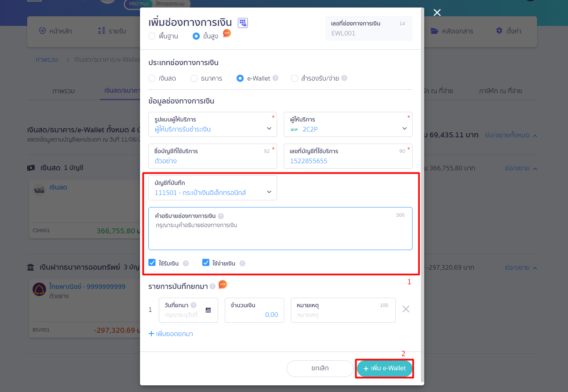The image size is (568, 392).
Task: Click the help icon next to สำรองรับ/จ่าย
Action: click(344, 78)
